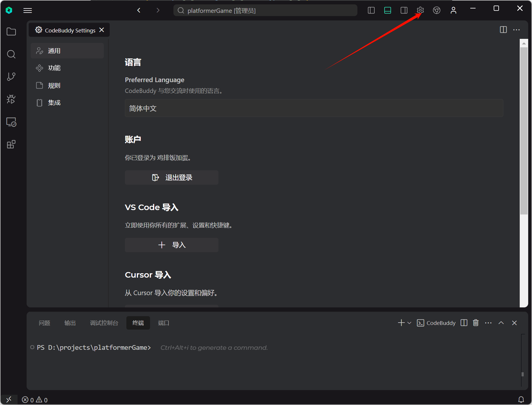532x405 pixels.
Task: Toggle the primary sidebar layout icon
Action: point(371,11)
